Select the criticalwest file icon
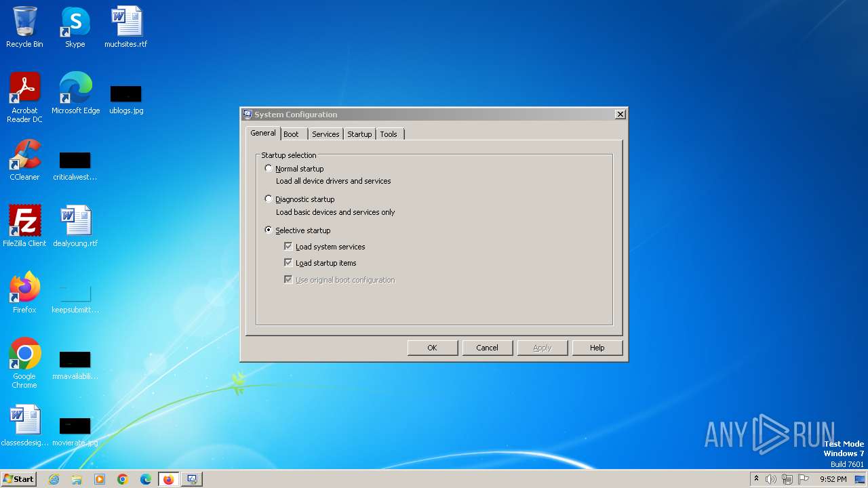 point(75,165)
